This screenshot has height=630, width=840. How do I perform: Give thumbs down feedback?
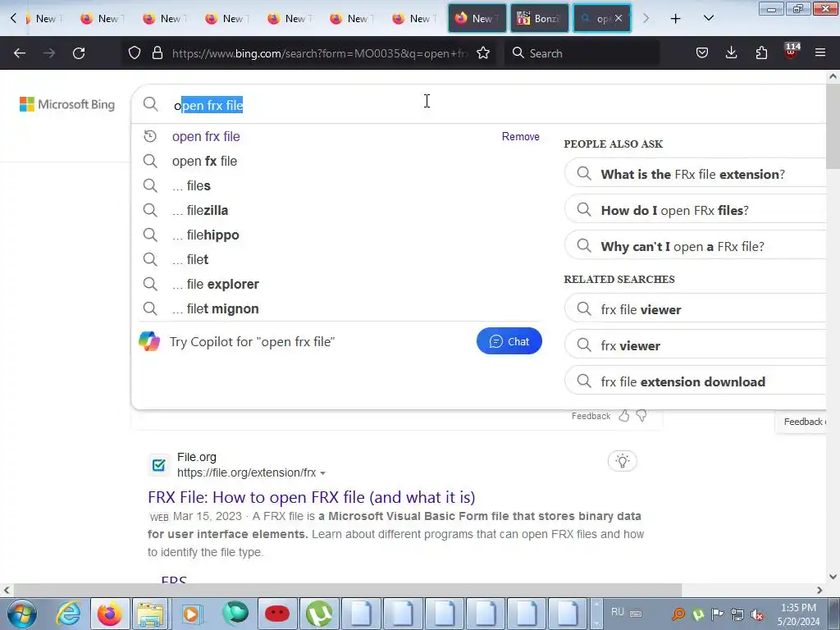[641, 416]
